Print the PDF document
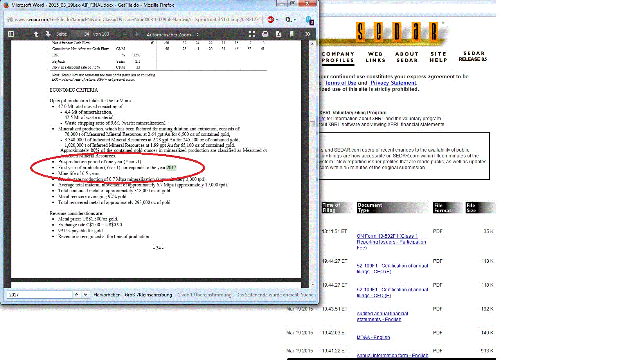Screen dimensions: 644x363 pos(265,34)
